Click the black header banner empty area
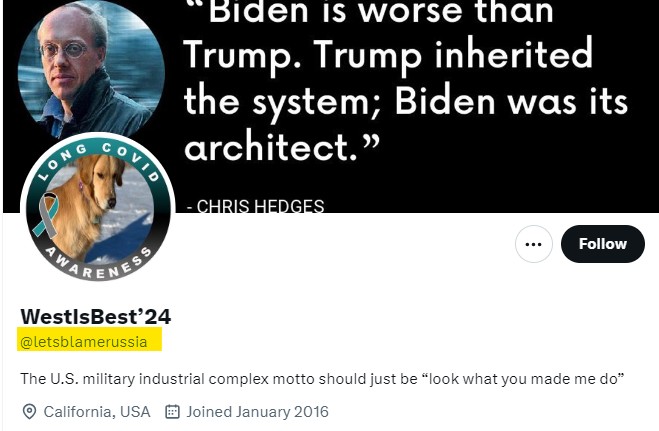 [x=504, y=176]
